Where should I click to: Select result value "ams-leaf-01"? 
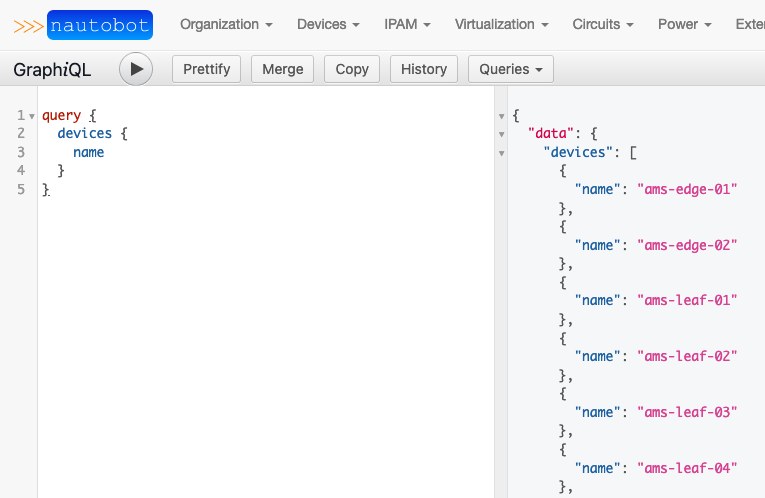[x=687, y=300]
